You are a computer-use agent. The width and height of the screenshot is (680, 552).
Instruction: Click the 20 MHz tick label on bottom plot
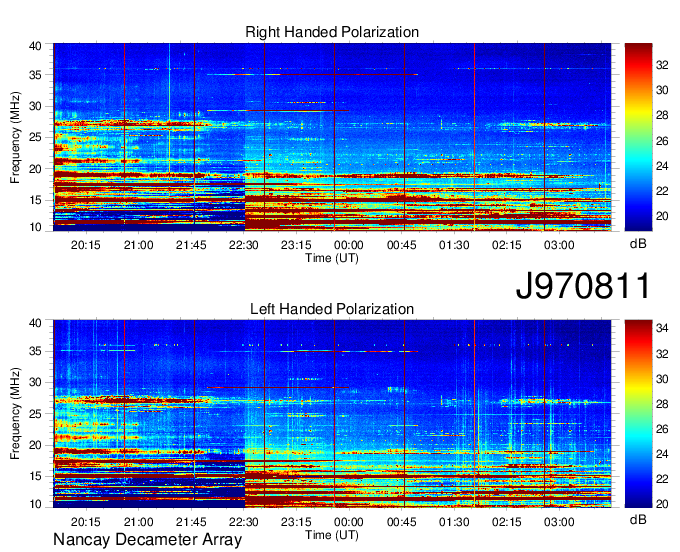coord(35,445)
